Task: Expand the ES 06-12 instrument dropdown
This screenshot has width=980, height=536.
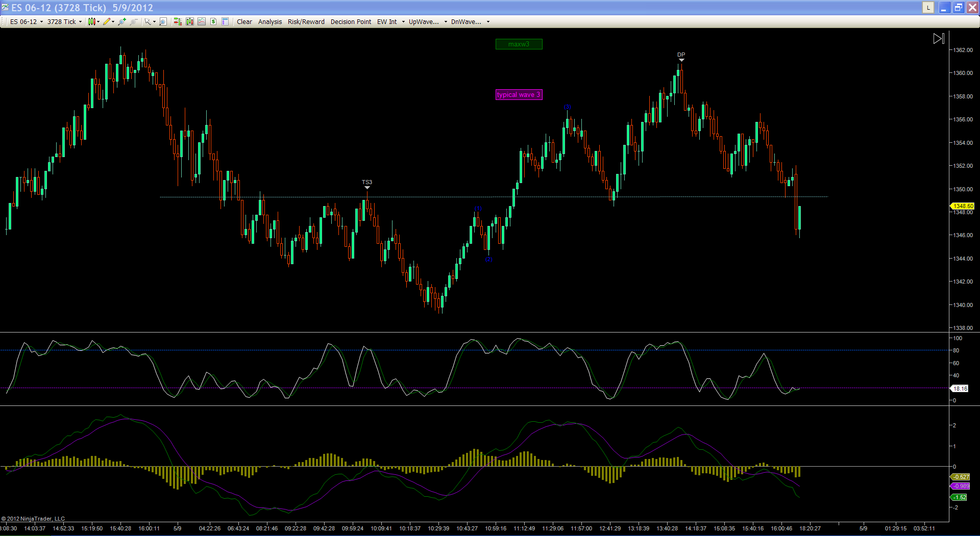Action: click(41, 22)
